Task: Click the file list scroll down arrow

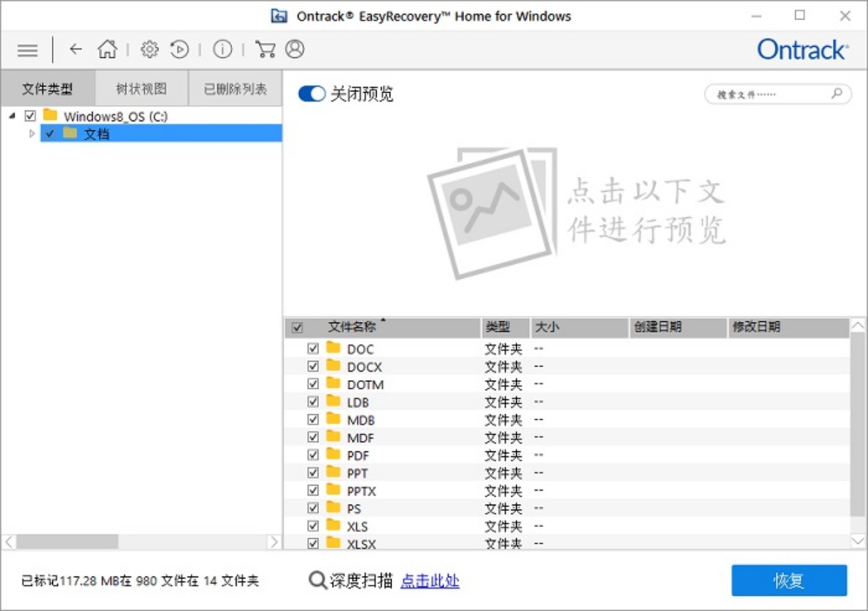Action: (x=858, y=541)
